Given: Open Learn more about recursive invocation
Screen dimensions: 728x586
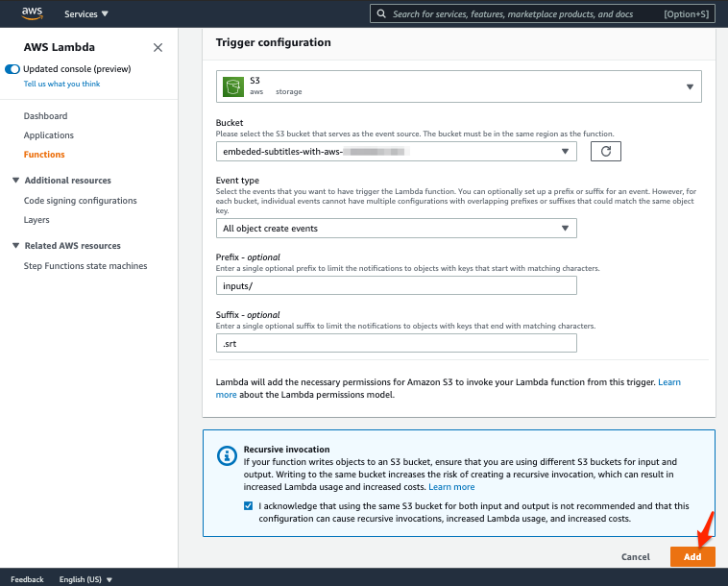Looking at the screenshot, I should pos(451,487).
